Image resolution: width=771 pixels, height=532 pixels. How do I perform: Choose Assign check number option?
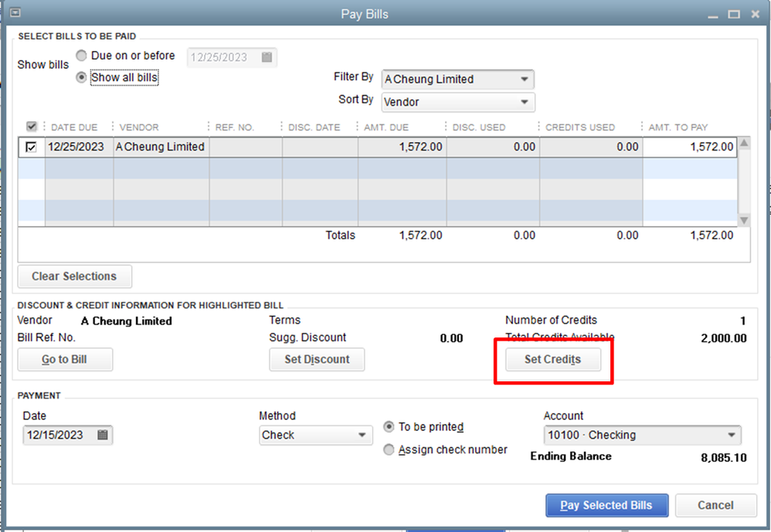tap(389, 449)
